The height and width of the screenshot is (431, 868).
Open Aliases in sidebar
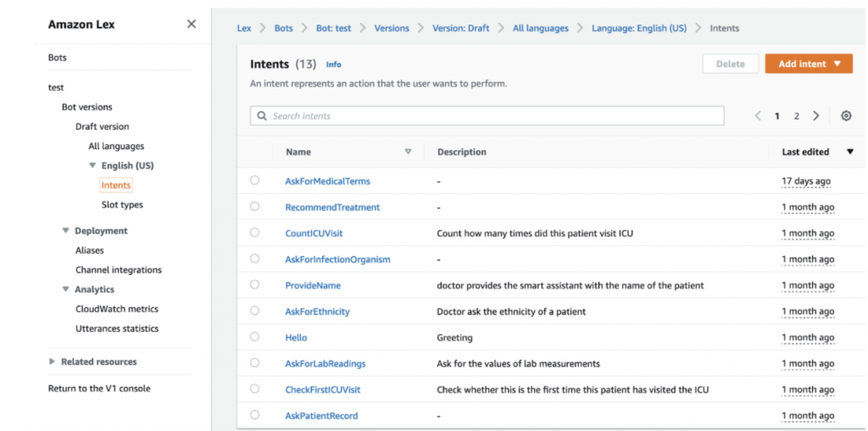90,250
